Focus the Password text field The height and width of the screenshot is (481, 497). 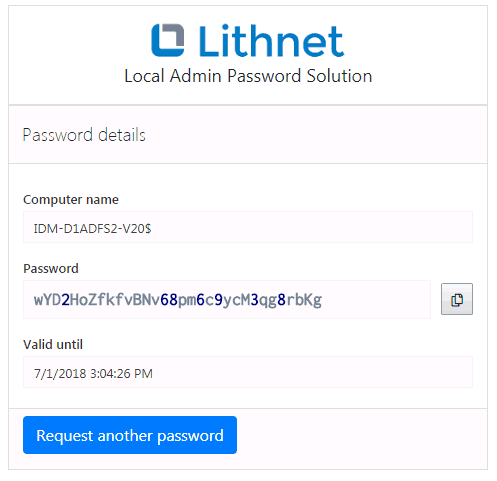click(x=227, y=299)
